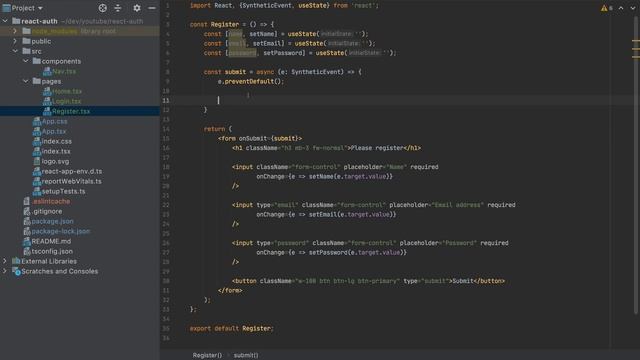Click the logo.svg file icon
640x360 pixels.
[37, 161]
